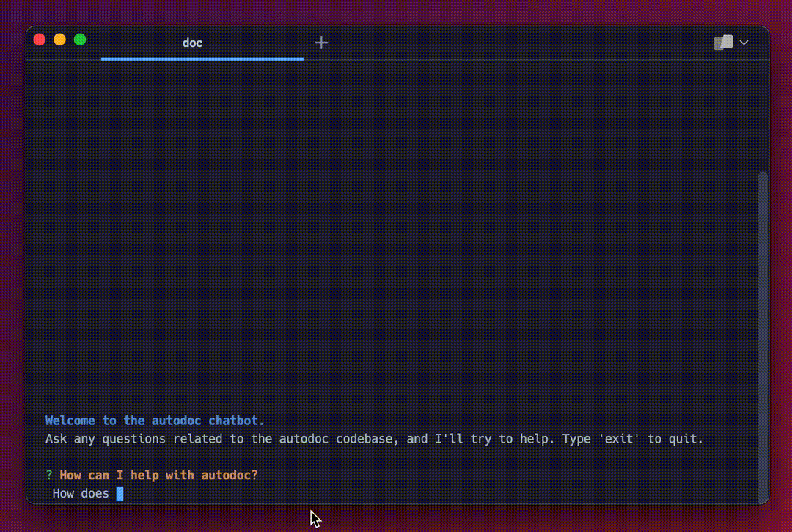Click the empty title bar area right of plus
The image size is (792, 532).
pos(513,43)
